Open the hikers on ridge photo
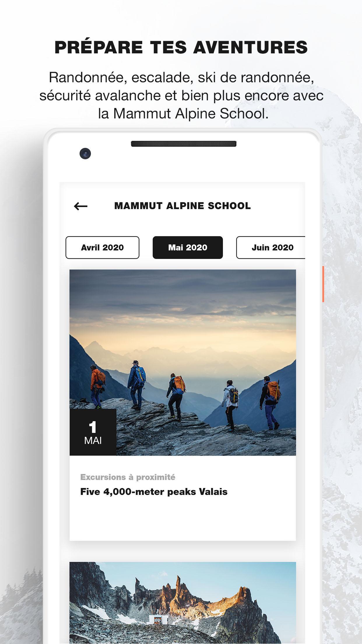 coord(183,363)
